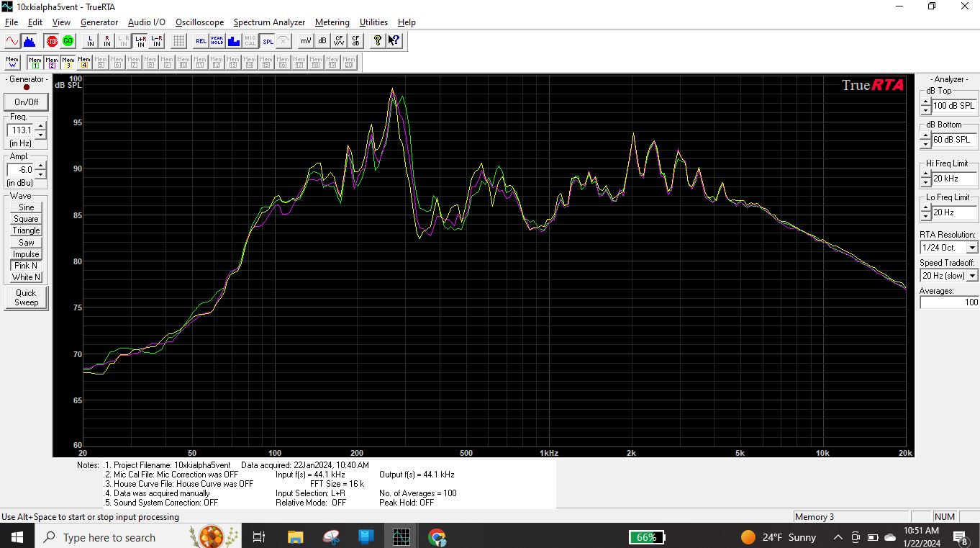Open Windows Start menu
Image resolution: width=980 pixels, height=548 pixels.
coord(17,537)
